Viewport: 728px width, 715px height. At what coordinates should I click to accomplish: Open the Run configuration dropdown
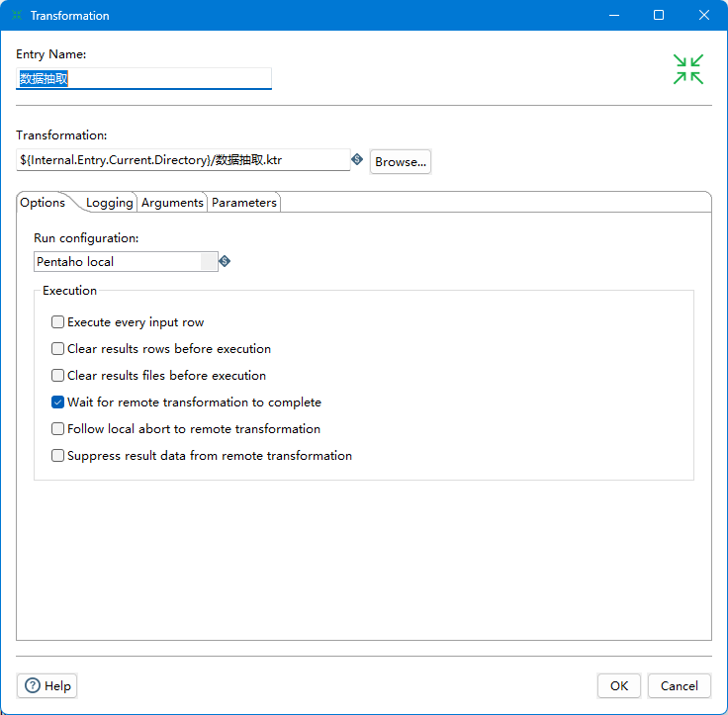point(209,261)
